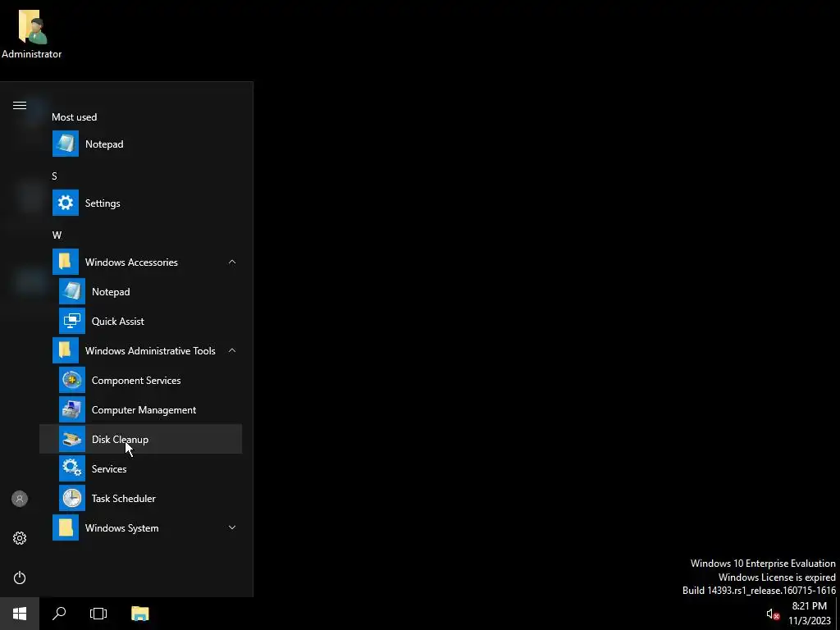This screenshot has height=630, width=840.
Task: Click the user account avatar icon
Action: tap(20, 499)
